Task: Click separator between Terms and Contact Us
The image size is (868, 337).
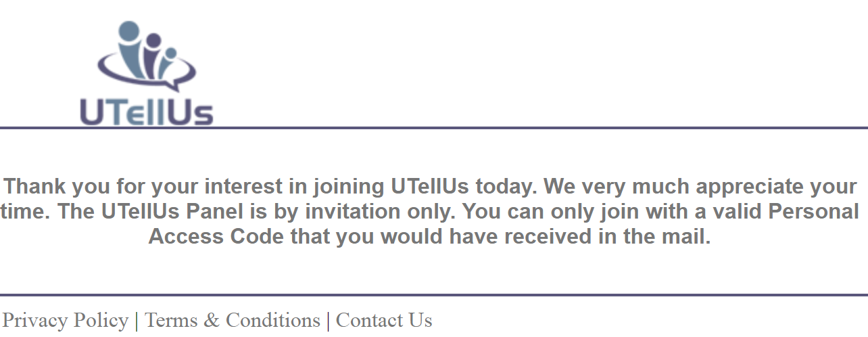Action: pyautogui.click(x=328, y=320)
